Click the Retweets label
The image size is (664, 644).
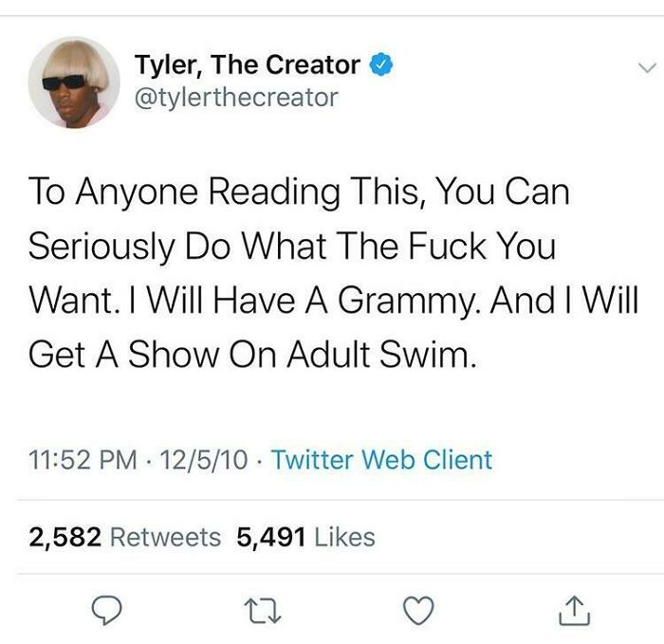click(x=166, y=538)
